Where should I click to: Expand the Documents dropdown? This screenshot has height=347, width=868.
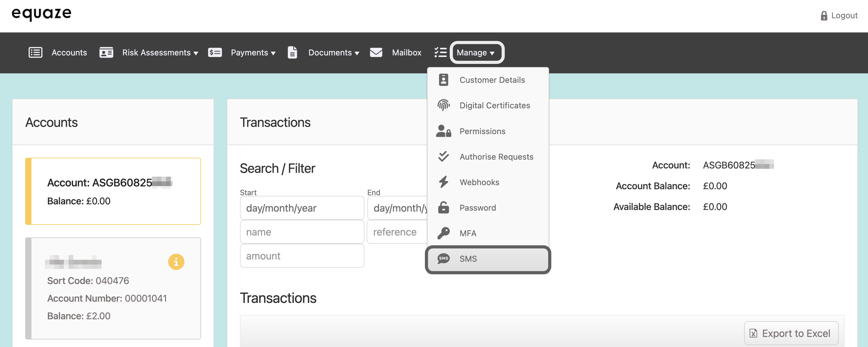[334, 53]
